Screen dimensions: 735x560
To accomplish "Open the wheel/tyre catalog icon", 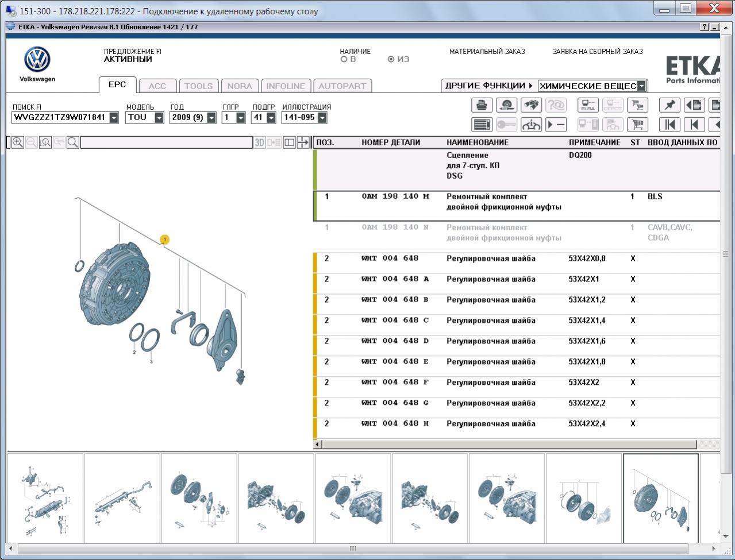I will (x=506, y=105).
